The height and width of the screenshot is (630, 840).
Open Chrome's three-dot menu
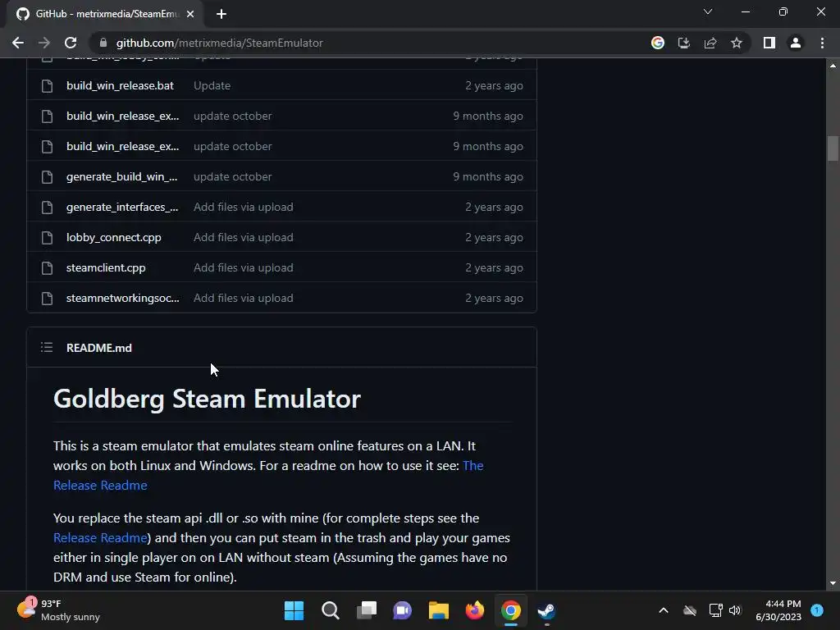(822, 43)
